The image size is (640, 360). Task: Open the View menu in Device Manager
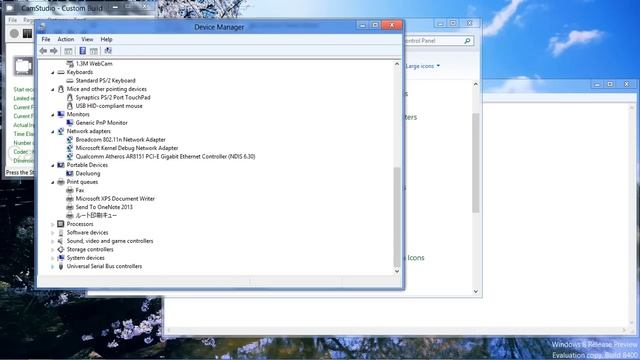click(87, 40)
